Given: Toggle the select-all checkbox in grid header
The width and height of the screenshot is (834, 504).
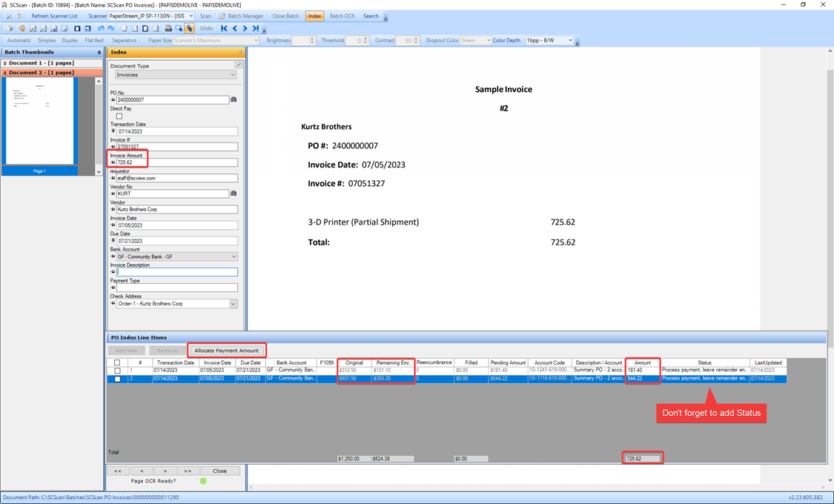Looking at the screenshot, I should pos(117,362).
